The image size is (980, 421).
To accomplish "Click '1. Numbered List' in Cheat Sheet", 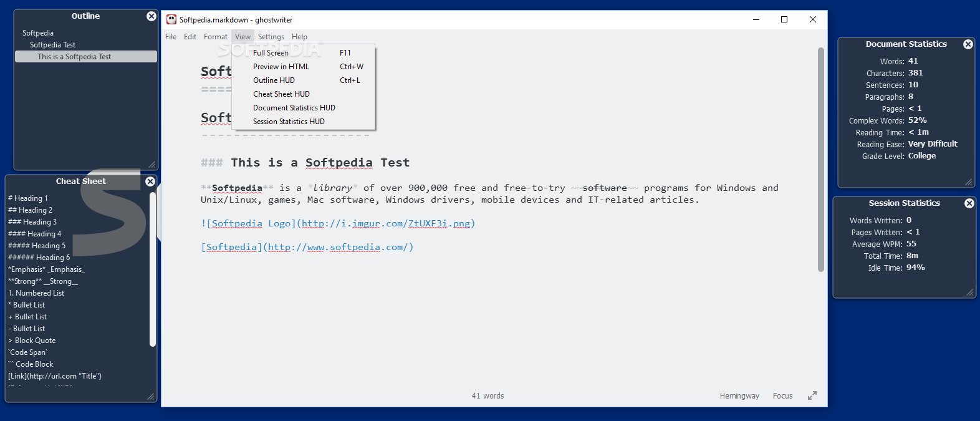I will [36, 293].
